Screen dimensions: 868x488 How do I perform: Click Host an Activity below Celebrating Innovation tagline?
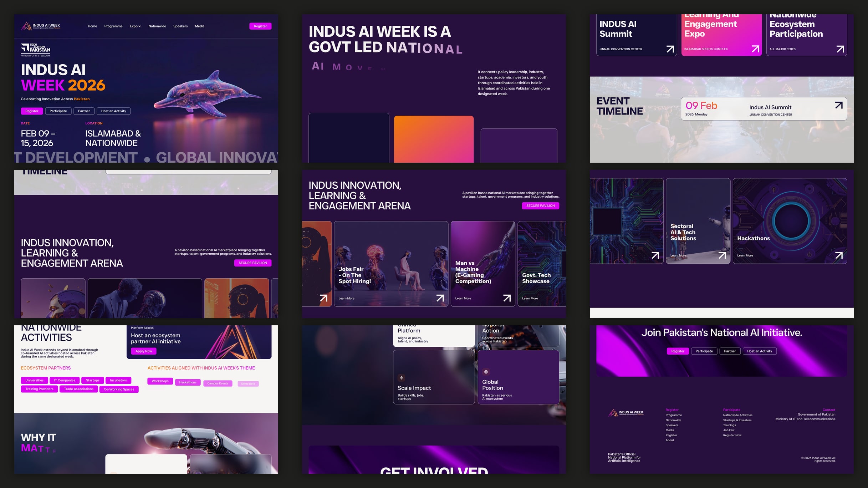(113, 111)
